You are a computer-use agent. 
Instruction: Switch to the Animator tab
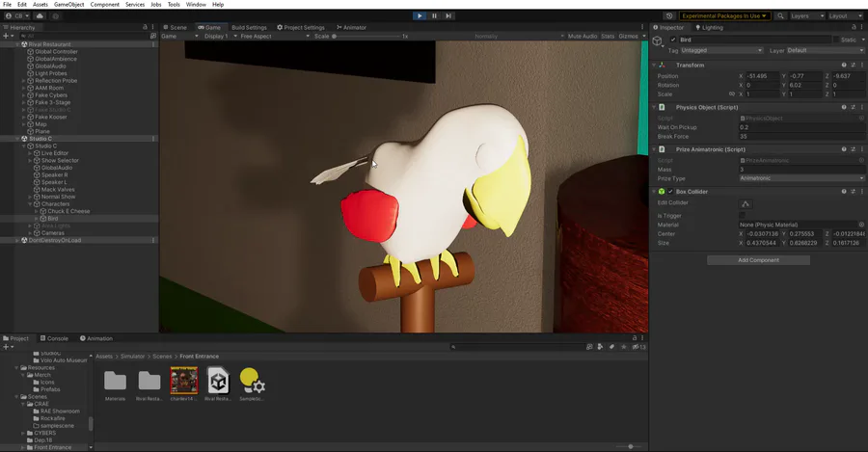click(x=351, y=27)
